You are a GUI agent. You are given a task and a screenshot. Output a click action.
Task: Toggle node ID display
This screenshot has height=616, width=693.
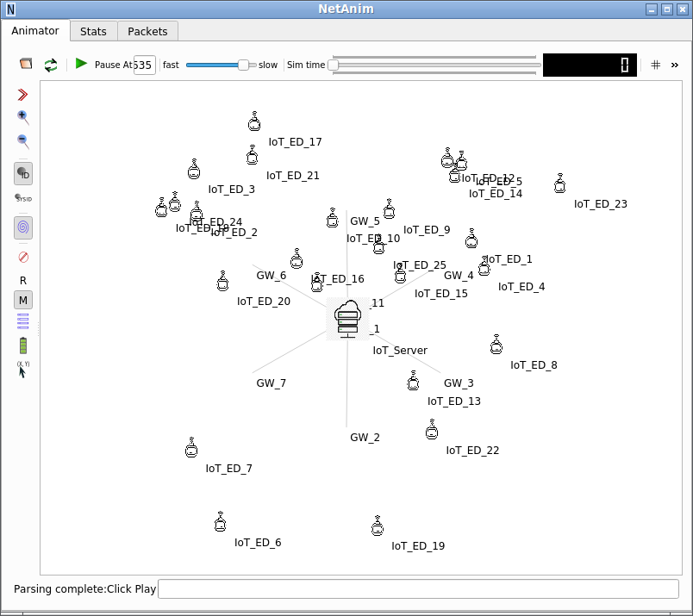pos(23,174)
